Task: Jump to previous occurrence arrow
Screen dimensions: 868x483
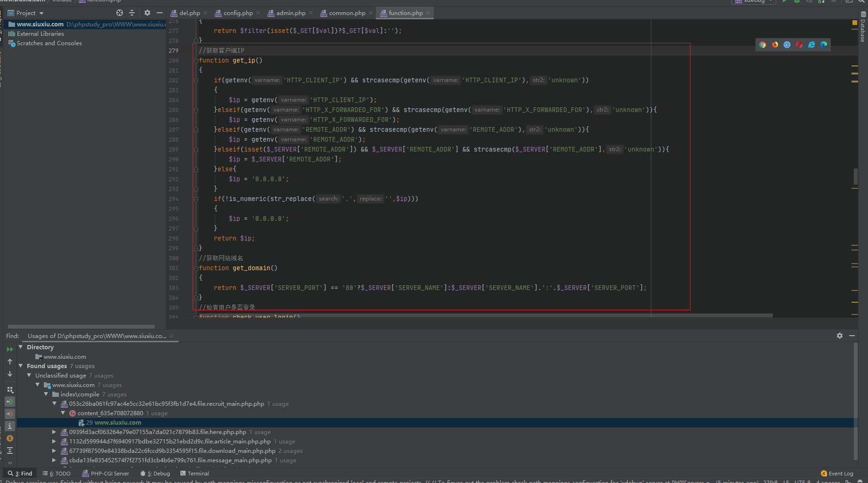Action: pyautogui.click(x=10, y=362)
